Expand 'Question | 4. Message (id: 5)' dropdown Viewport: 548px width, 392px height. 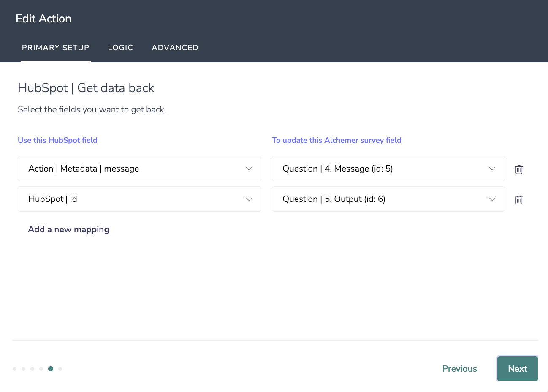388,169
